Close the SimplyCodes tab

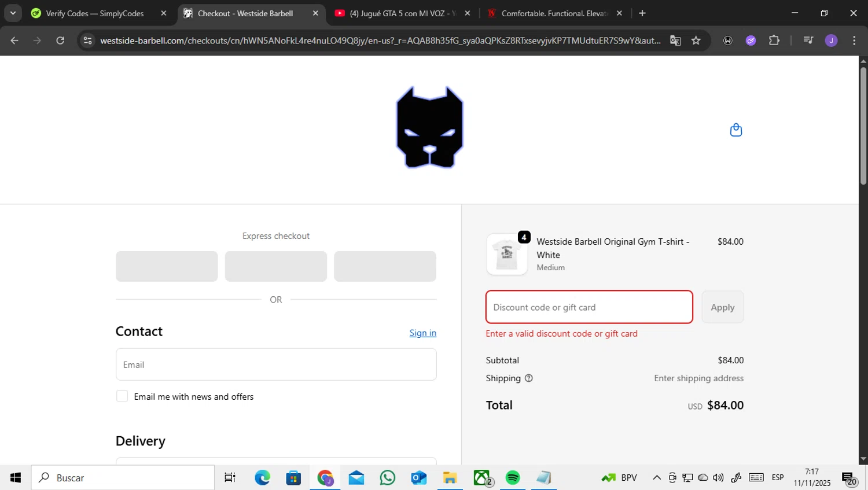[x=164, y=13]
